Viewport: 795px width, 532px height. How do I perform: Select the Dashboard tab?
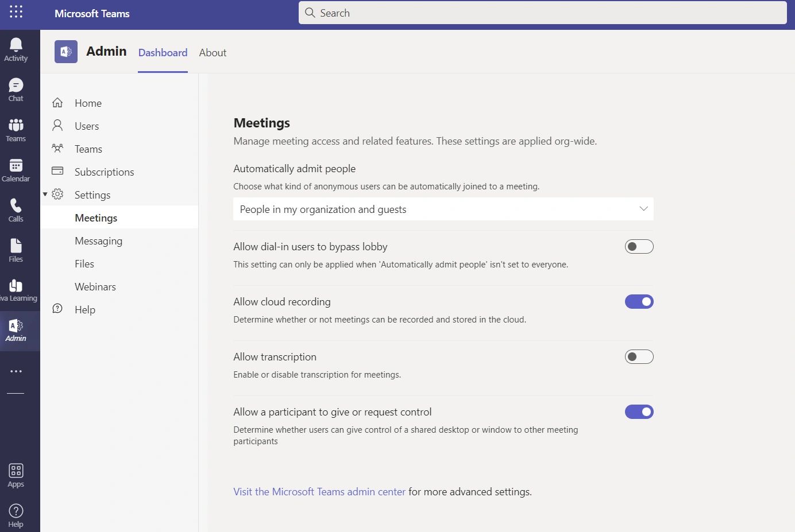coord(163,53)
